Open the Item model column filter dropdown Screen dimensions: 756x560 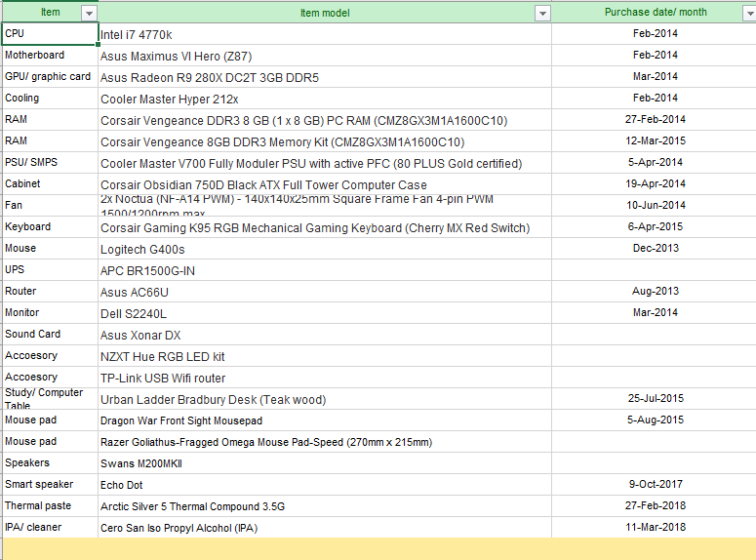(x=542, y=14)
